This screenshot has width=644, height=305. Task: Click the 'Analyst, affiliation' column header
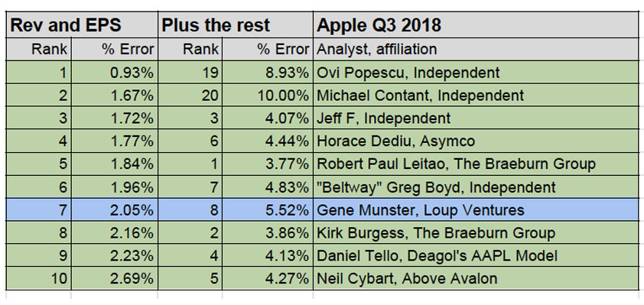pyautogui.click(x=476, y=50)
